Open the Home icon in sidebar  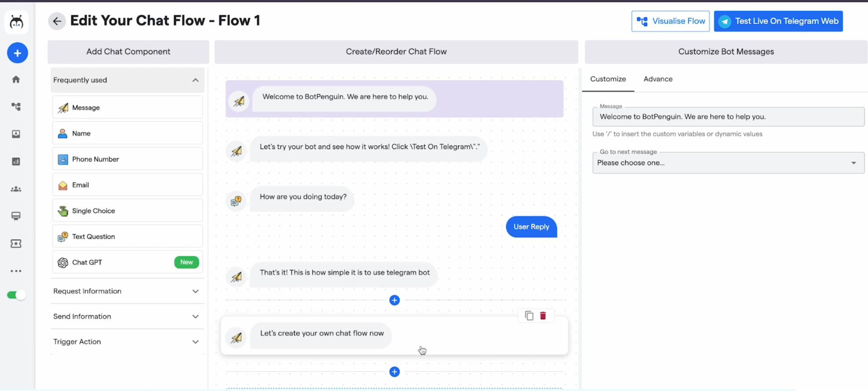pos(16,79)
